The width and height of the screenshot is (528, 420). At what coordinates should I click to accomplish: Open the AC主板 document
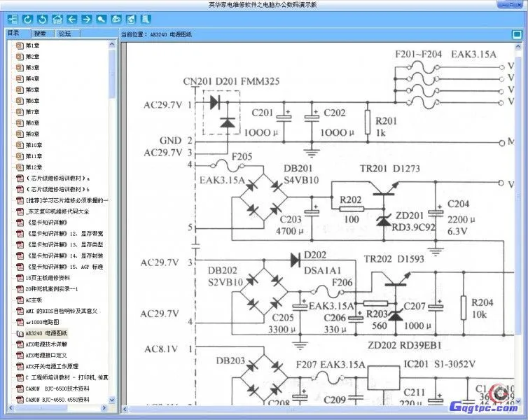pyautogui.click(x=34, y=300)
